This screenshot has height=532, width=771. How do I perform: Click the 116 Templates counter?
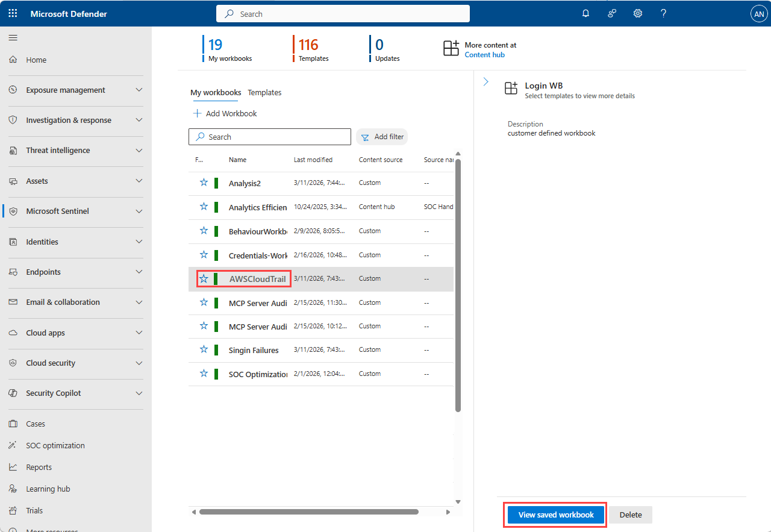click(x=311, y=49)
